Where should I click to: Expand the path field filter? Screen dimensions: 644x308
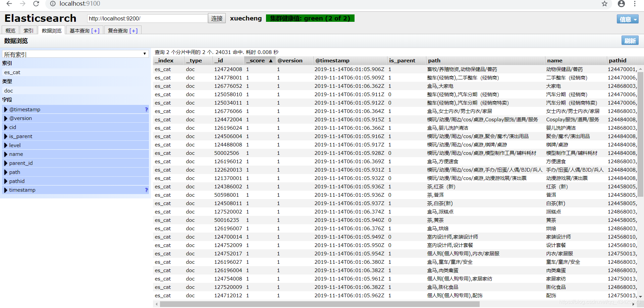coord(6,172)
